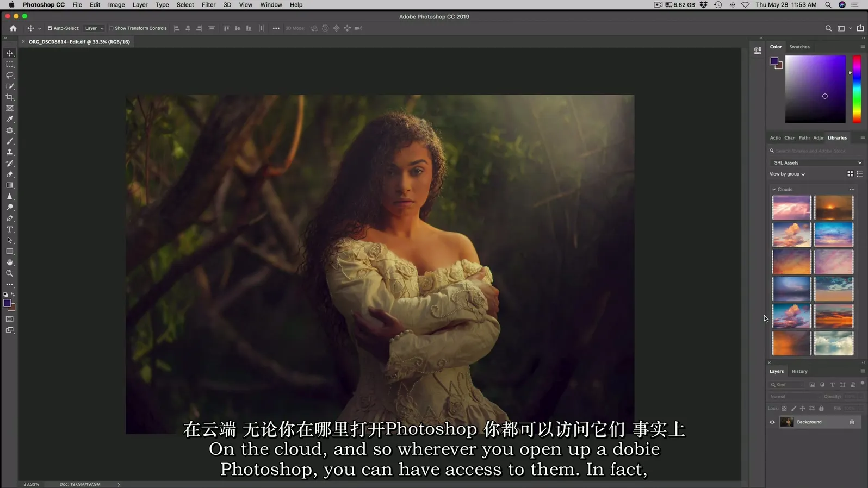Click the first pink cloud thumbnail

[791, 208]
